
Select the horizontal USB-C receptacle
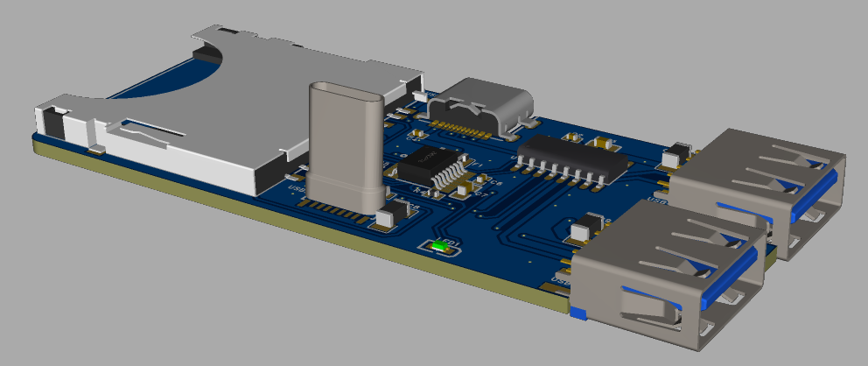(x=479, y=106)
